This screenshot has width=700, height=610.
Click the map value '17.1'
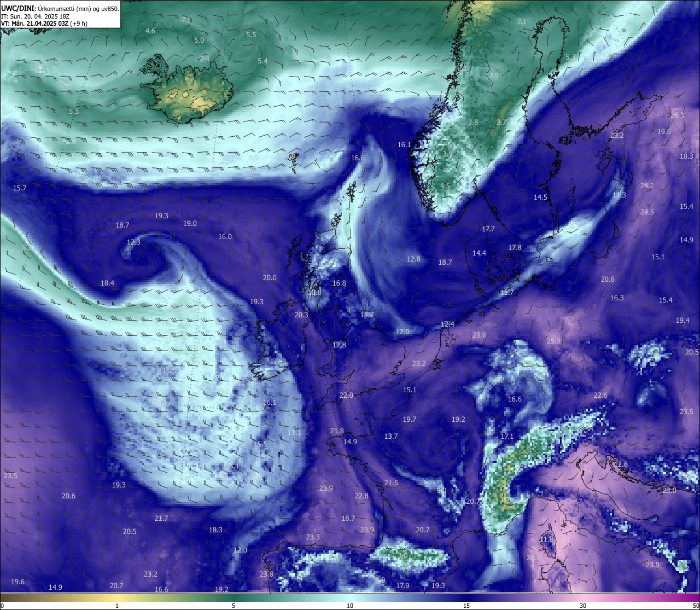(x=507, y=437)
